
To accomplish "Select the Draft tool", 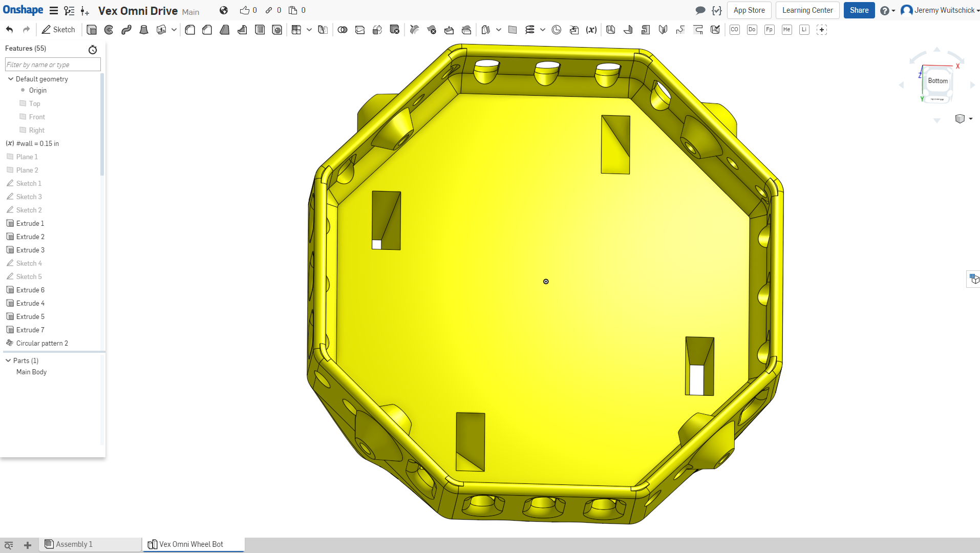I will [x=225, y=30].
